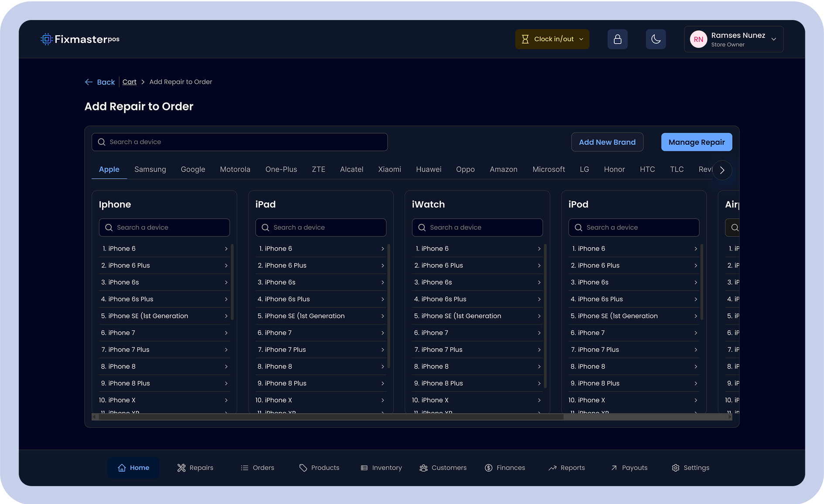Open the Customers section
Viewport: 824px width, 504px height.
coord(443,468)
